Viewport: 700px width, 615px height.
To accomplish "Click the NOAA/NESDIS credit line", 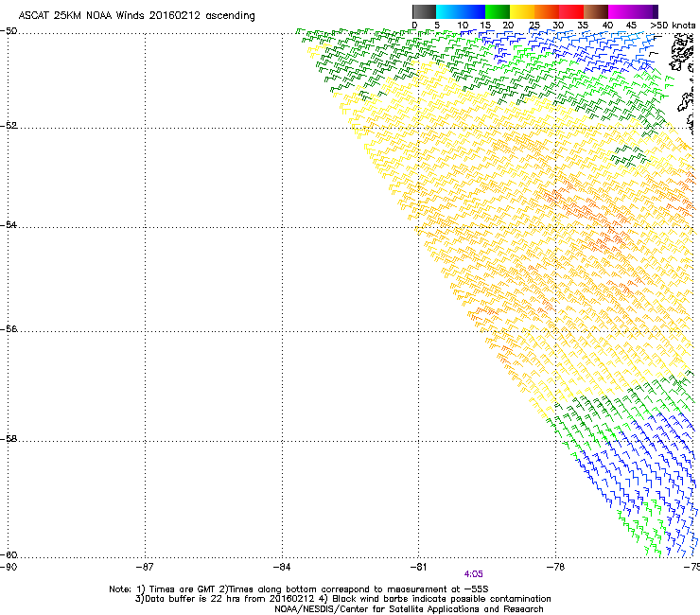I will [409, 609].
